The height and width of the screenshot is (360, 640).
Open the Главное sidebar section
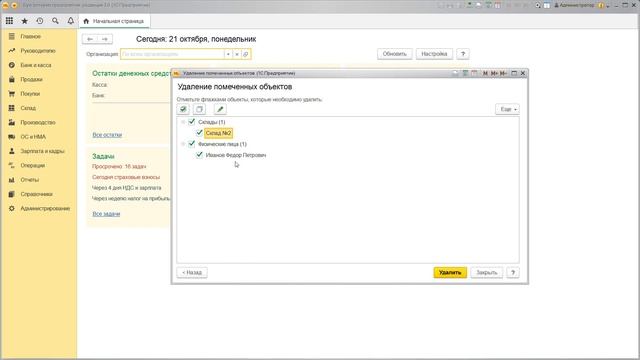(31, 36)
